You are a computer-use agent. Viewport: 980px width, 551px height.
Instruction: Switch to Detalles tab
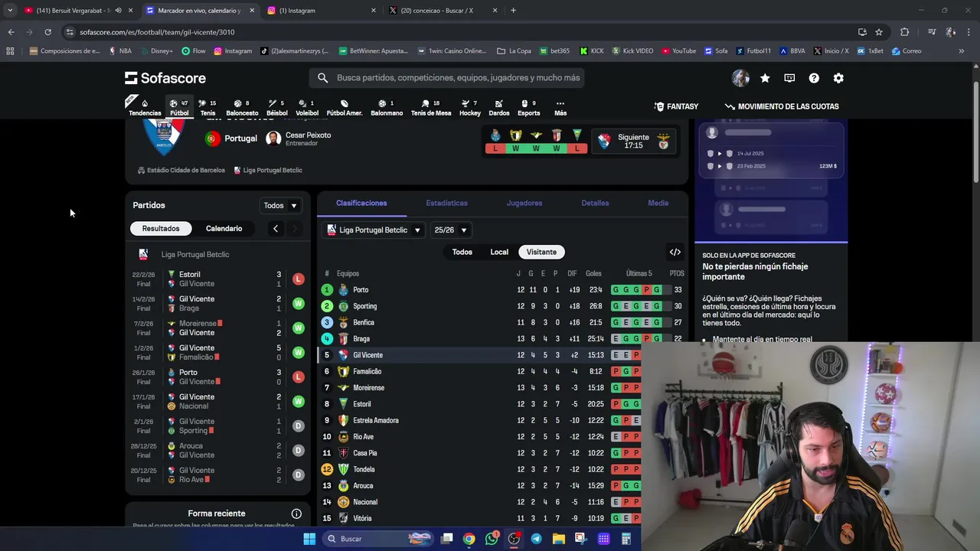point(595,203)
